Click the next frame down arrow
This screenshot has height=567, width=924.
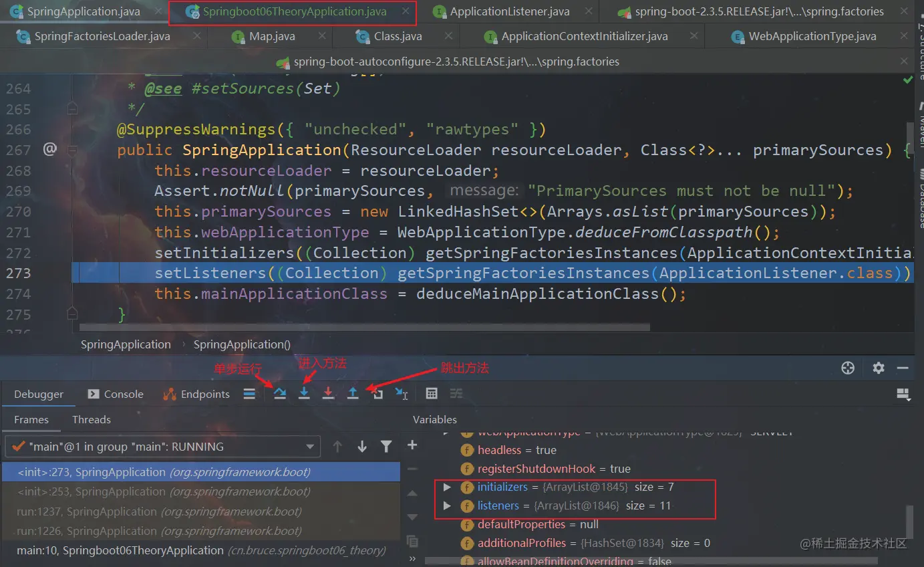(x=362, y=447)
